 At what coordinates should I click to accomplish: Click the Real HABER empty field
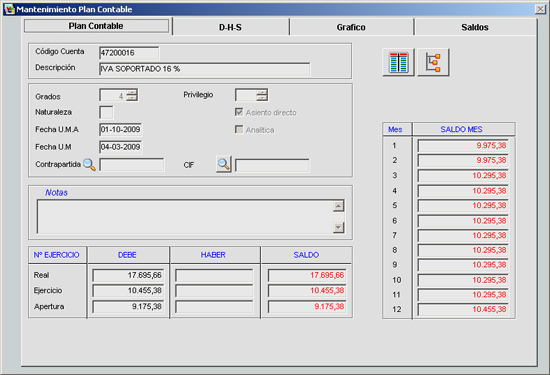click(x=214, y=275)
